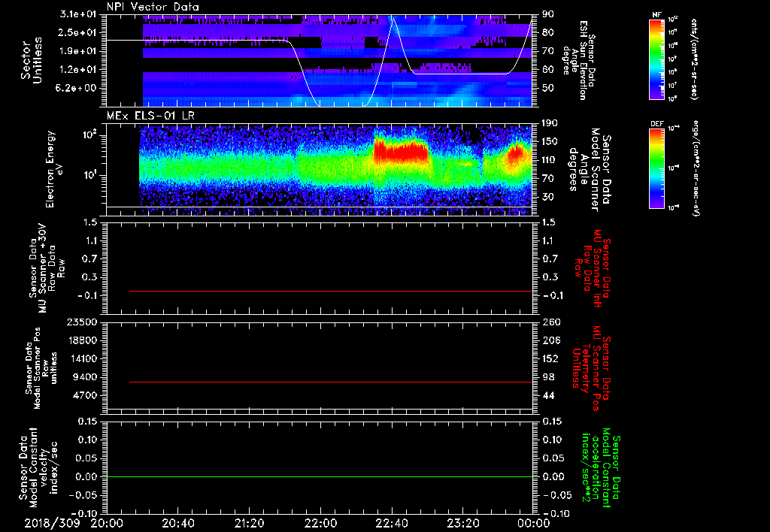Image resolution: width=770 pixels, height=532 pixels.
Task: Click the "50" sun elevation tick label
Action: [548, 89]
